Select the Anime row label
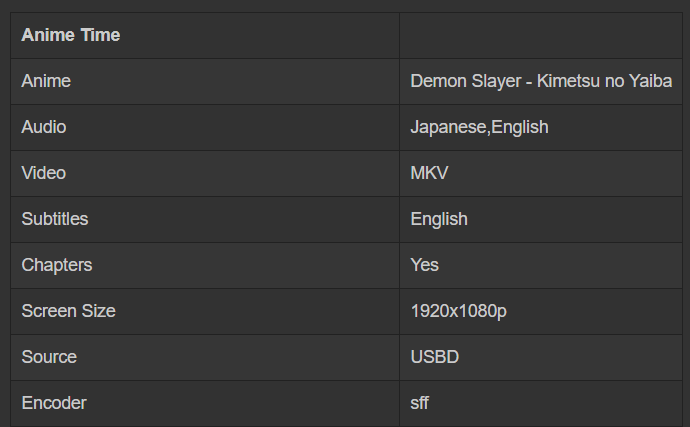 pos(46,81)
